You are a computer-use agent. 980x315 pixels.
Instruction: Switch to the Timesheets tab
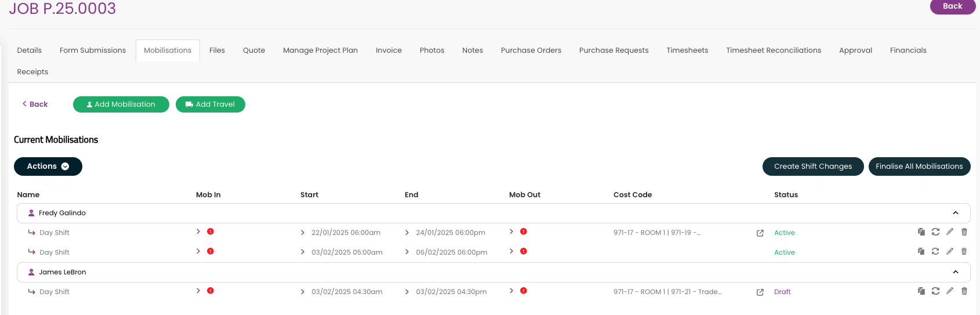pos(687,50)
